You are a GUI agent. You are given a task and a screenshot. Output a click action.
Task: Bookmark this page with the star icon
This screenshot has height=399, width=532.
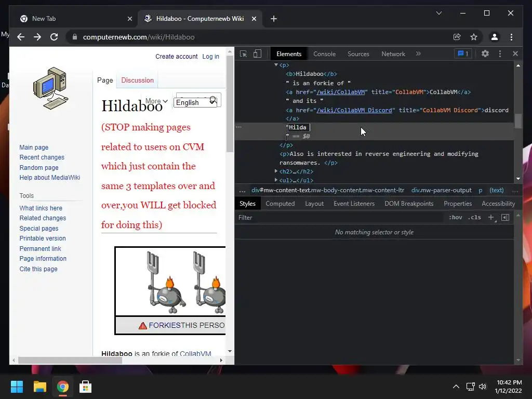tap(474, 37)
